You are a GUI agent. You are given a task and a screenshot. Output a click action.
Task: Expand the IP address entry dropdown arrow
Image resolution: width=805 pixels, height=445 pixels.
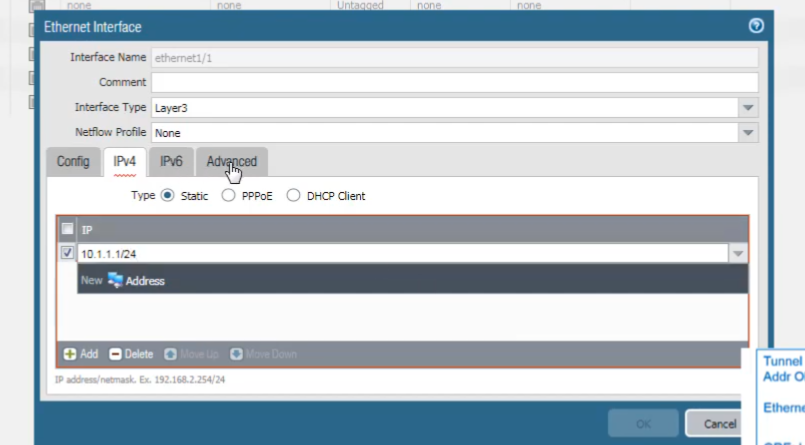tap(738, 254)
